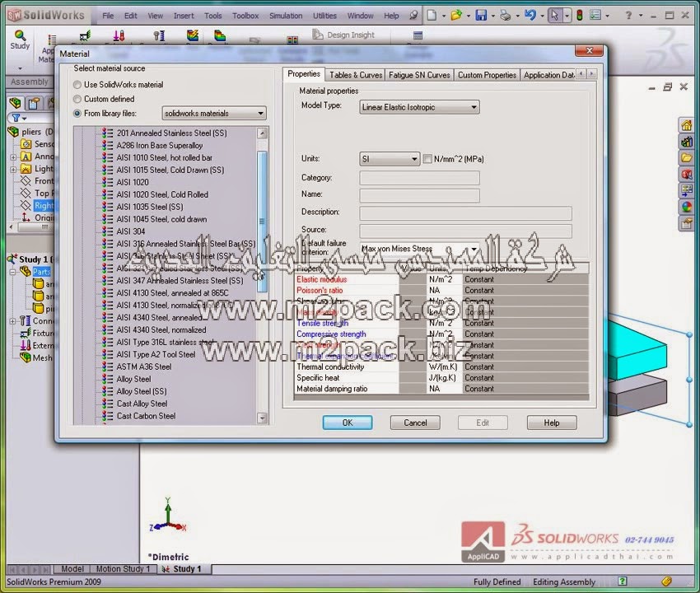Select AISI 1020 material

coord(133,182)
